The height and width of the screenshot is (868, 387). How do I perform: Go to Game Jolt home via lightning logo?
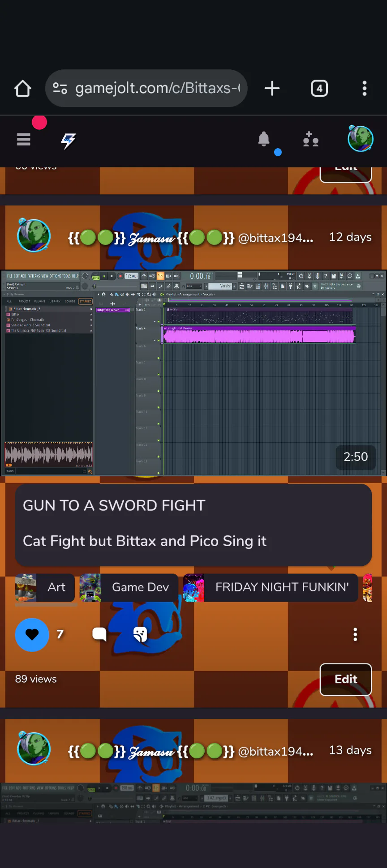69,141
